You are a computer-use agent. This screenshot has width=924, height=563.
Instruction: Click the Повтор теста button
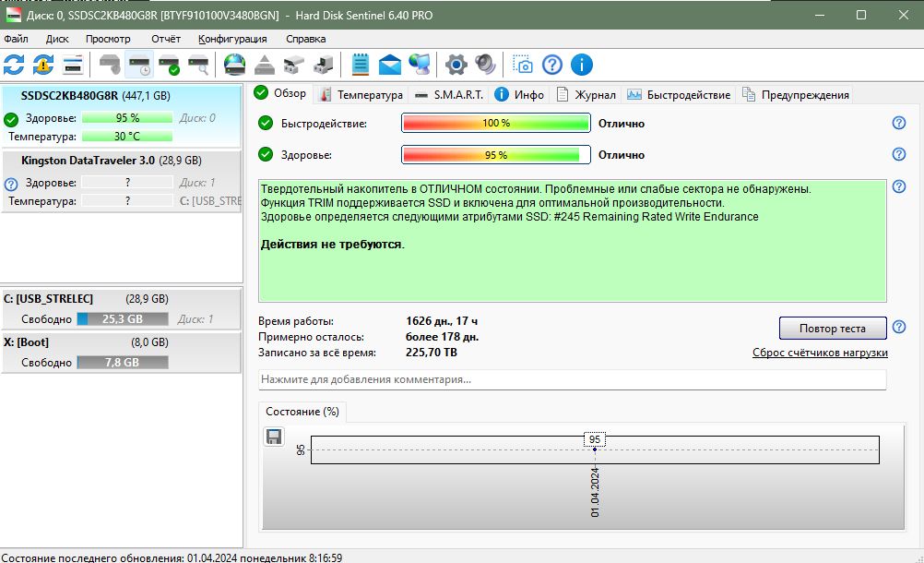(x=833, y=329)
